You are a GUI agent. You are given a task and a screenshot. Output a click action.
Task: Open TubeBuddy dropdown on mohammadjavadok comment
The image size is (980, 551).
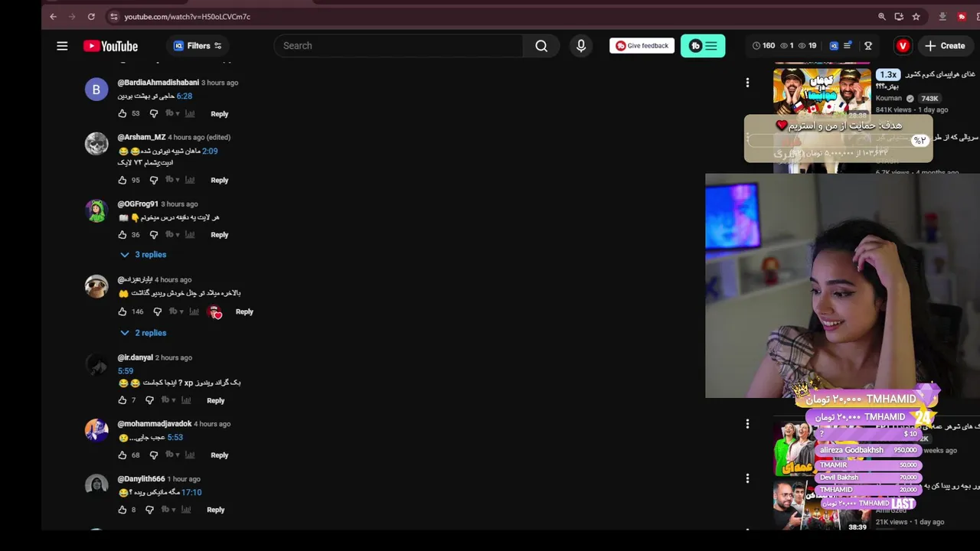click(x=172, y=455)
